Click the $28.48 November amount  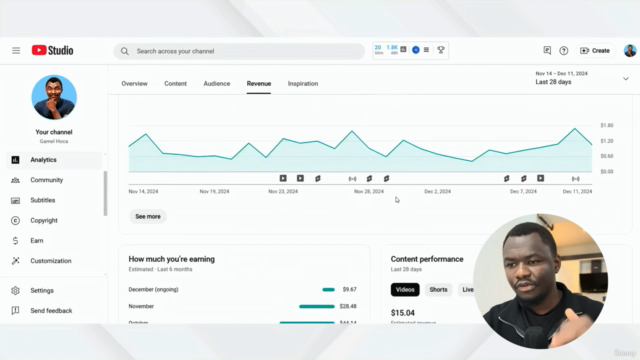point(348,306)
